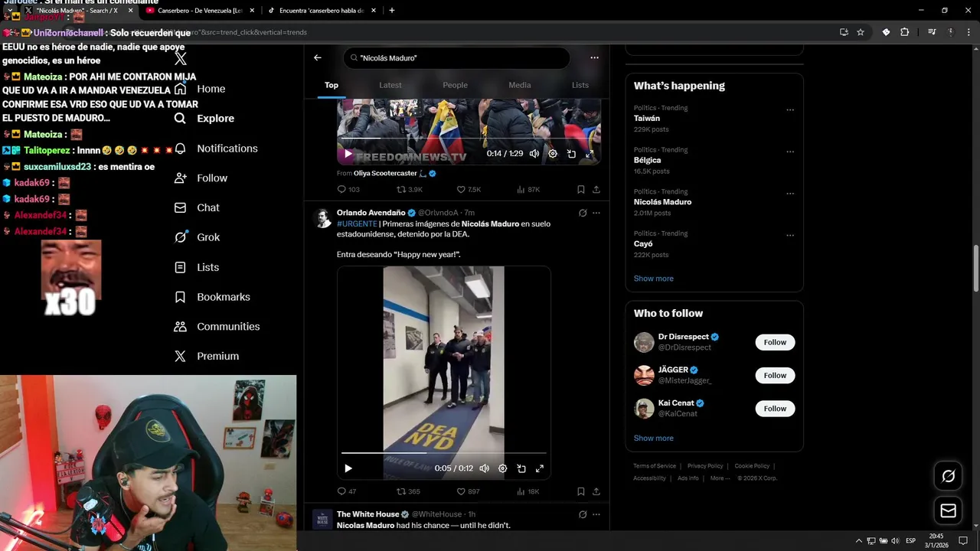The image size is (980, 551).
Task: Expand trends with Show more under Cayó
Action: click(x=654, y=279)
